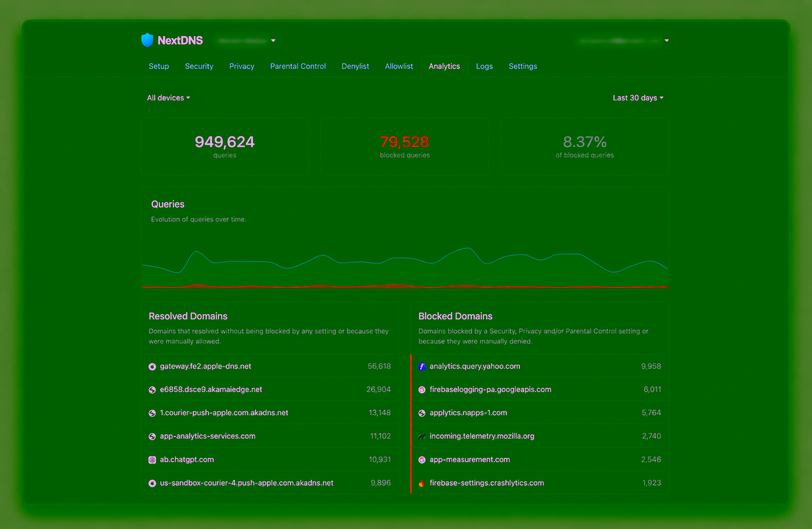Click icon beside us-sandbox-courier-4.push-apple.com.akadns.net
This screenshot has height=529, width=812.
[152, 484]
